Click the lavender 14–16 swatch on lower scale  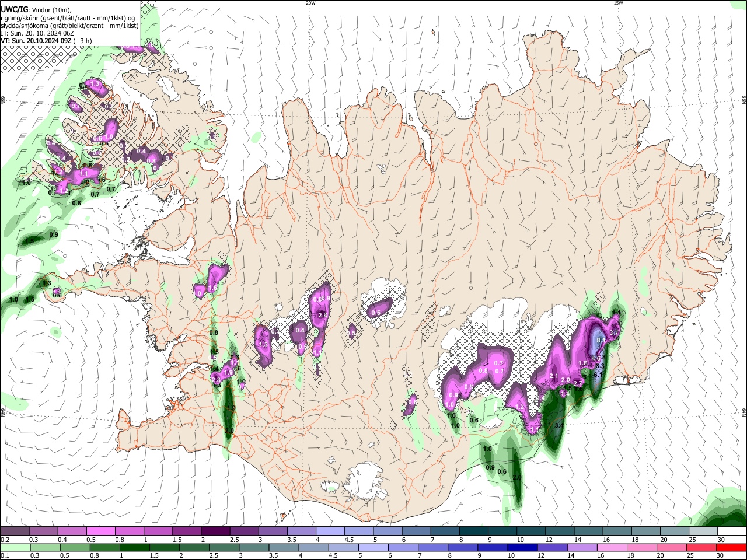(582, 547)
